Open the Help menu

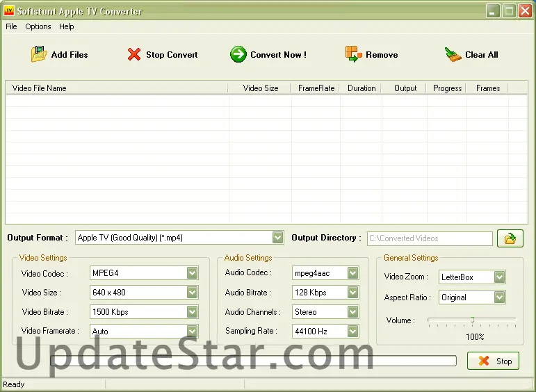[66, 26]
